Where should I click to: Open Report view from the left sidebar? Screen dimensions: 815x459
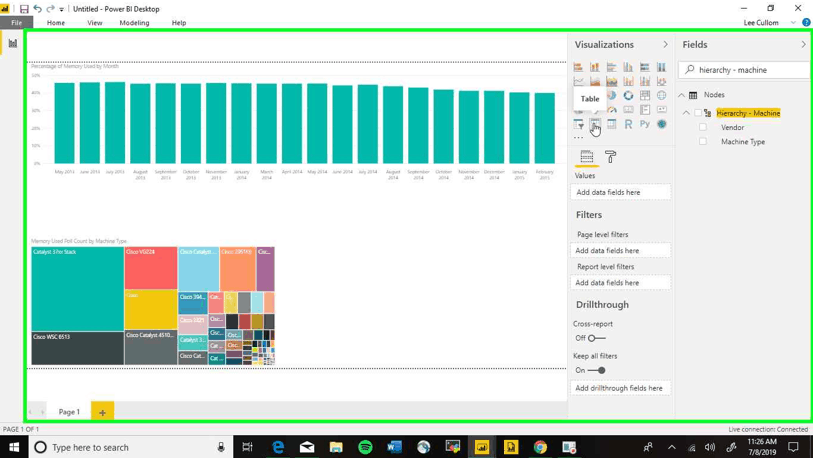(12, 44)
